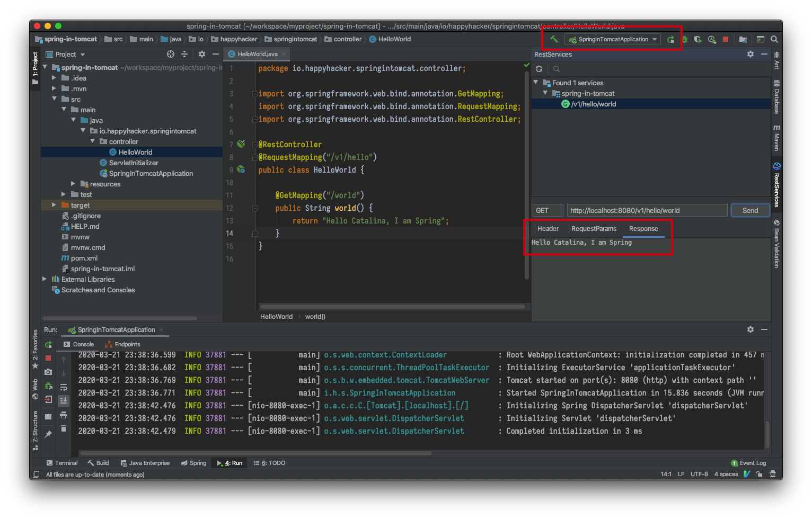
Task: Stop the application with red toolbar square
Action: (x=726, y=39)
